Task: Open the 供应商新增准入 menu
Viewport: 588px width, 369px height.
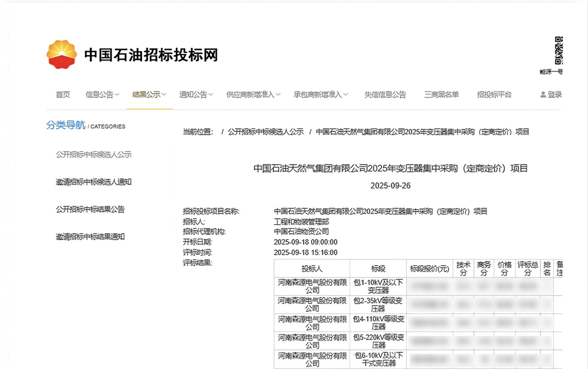Action: 250,95
